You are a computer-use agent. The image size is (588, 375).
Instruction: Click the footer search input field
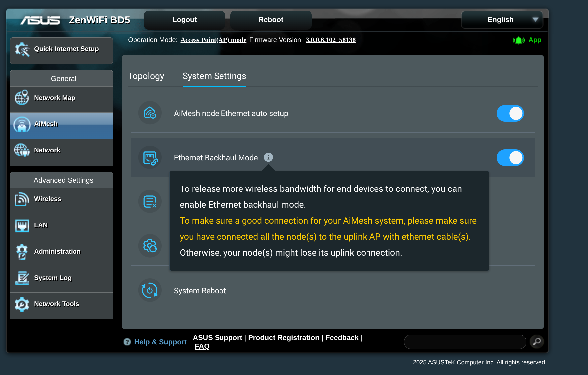pyautogui.click(x=465, y=342)
